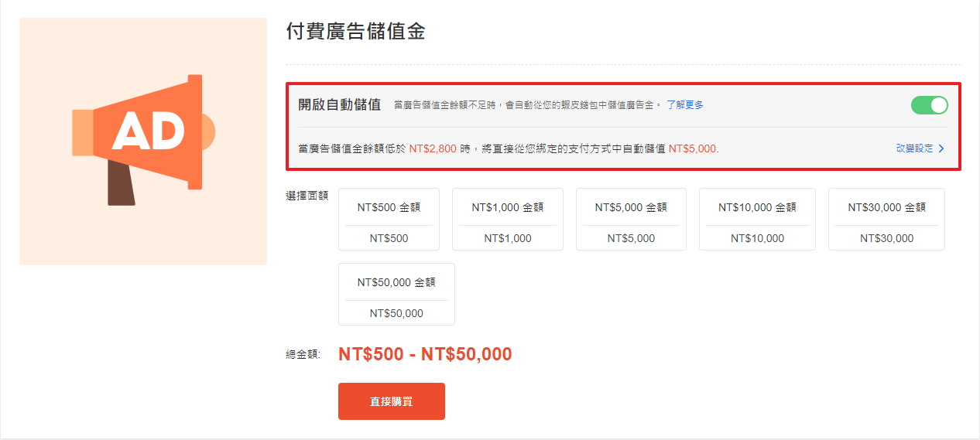Image resolution: width=980 pixels, height=440 pixels.
Task: Click the 選擇面額 label
Action: pyautogui.click(x=307, y=196)
